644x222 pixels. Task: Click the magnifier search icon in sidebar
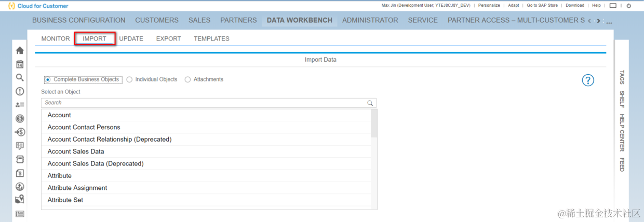(x=20, y=78)
